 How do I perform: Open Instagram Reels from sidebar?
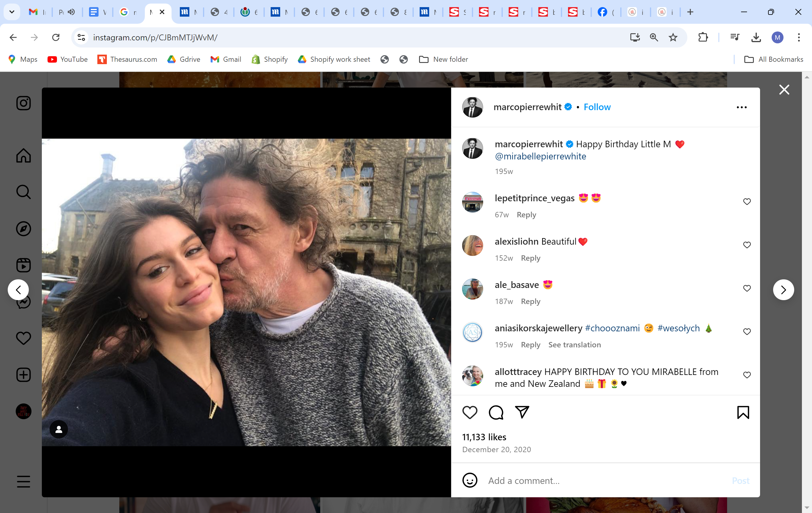23,265
